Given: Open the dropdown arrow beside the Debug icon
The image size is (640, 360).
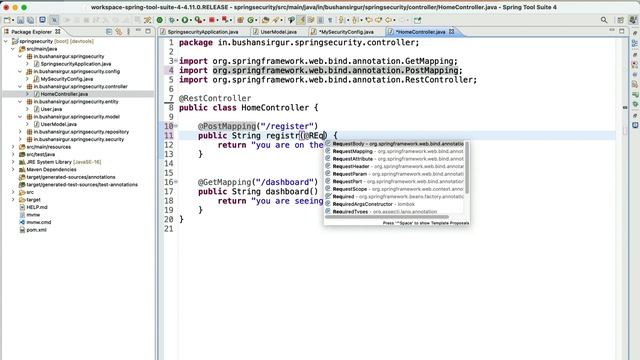Looking at the screenshot, I should pyautogui.click(x=178, y=20).
